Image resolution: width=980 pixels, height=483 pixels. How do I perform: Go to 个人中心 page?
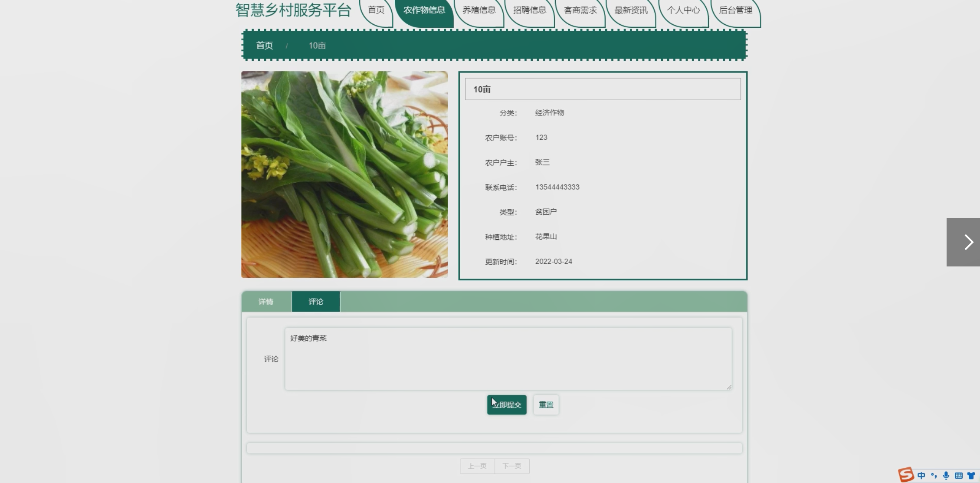tap(683, 10)
